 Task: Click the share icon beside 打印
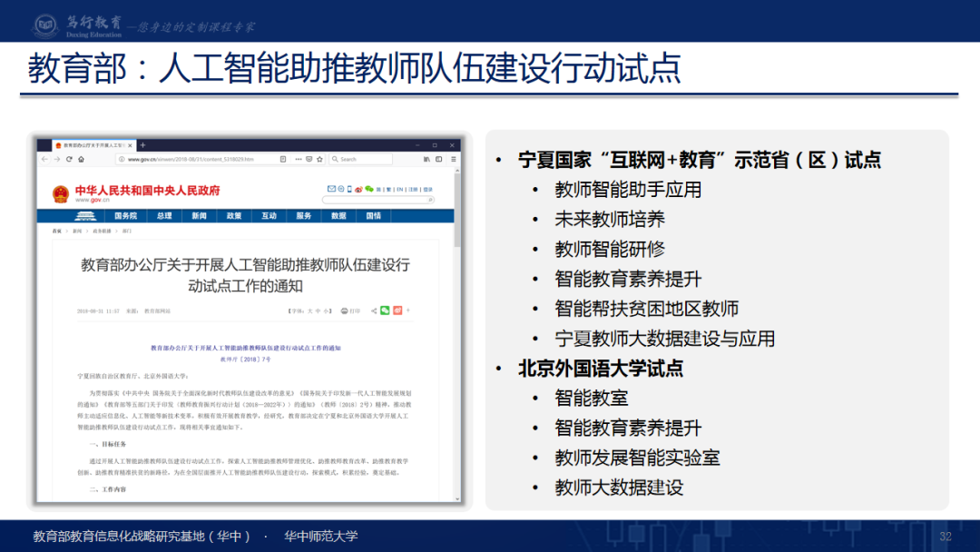coord(374,310)
